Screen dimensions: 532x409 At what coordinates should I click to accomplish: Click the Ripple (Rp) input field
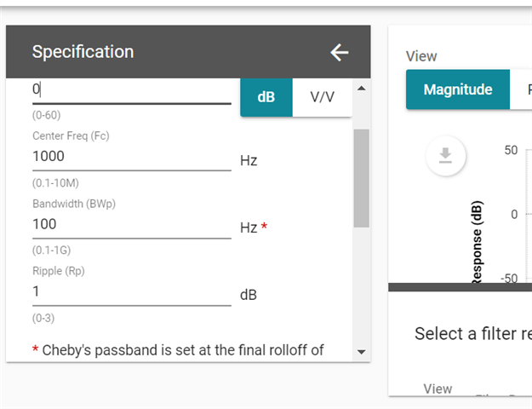pyautogui.click(x=131, y=291)
